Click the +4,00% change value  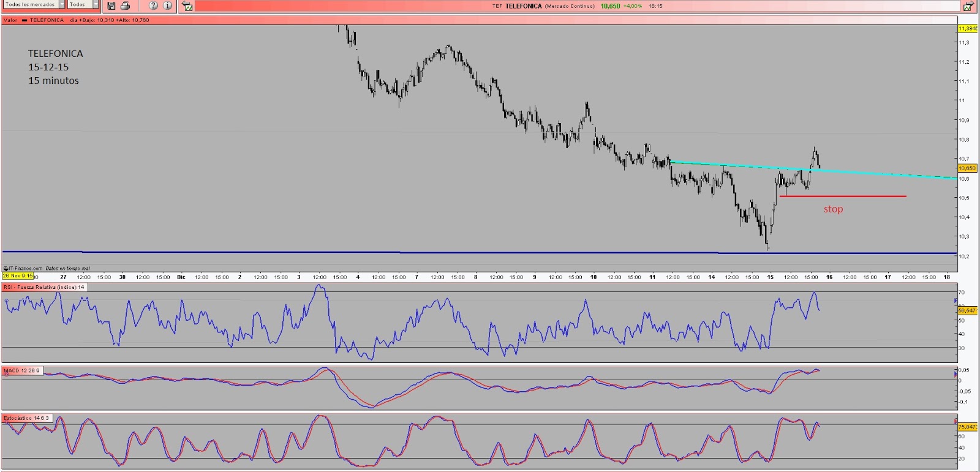[x=633, y=6]
